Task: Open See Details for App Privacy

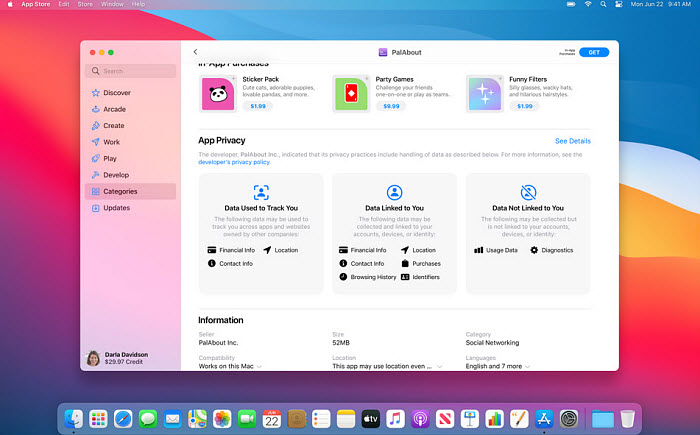Action: coord(573,141)
